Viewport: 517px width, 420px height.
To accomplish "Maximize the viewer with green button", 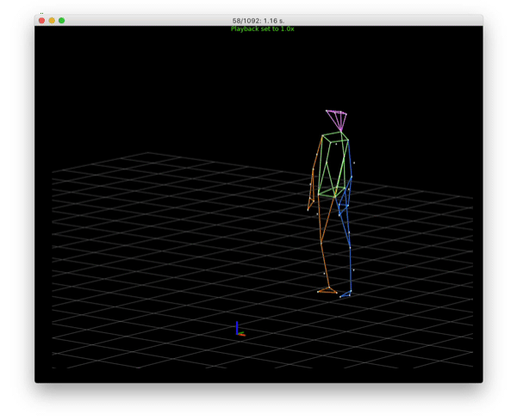I will [62, 21].
